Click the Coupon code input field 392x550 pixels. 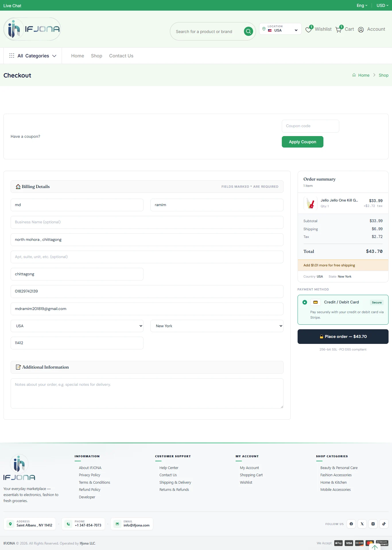click(x=311, y=126)
